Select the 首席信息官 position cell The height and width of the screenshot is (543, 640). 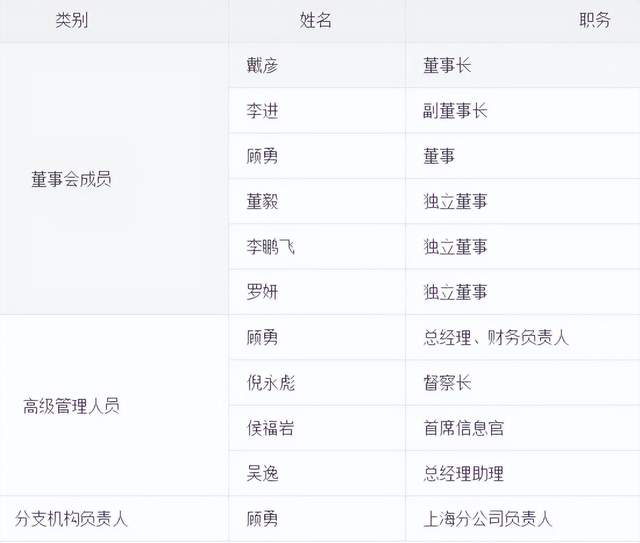(x=463, y=428)
